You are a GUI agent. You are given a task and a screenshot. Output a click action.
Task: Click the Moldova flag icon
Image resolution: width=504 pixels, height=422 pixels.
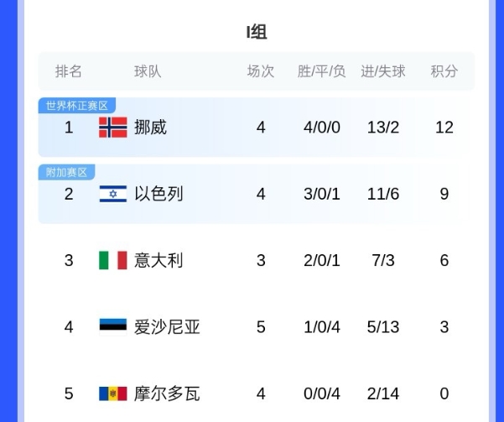pyautogui.click(x=112, y=393)
